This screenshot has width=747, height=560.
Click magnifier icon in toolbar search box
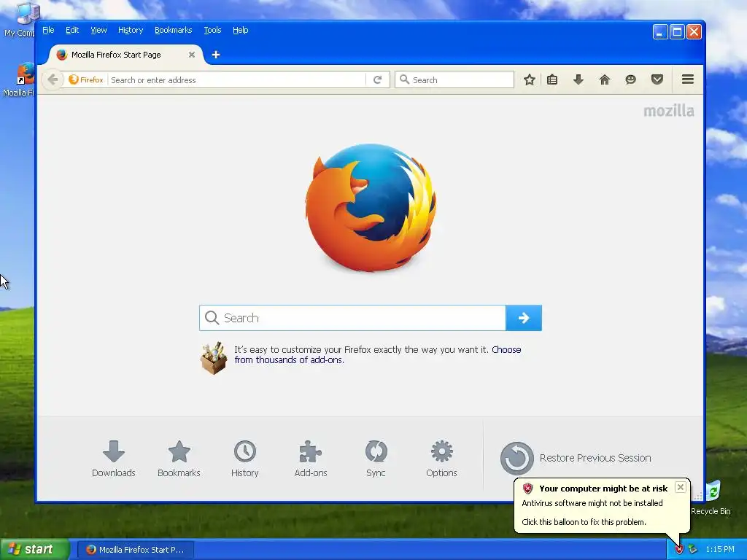(404, 79)
